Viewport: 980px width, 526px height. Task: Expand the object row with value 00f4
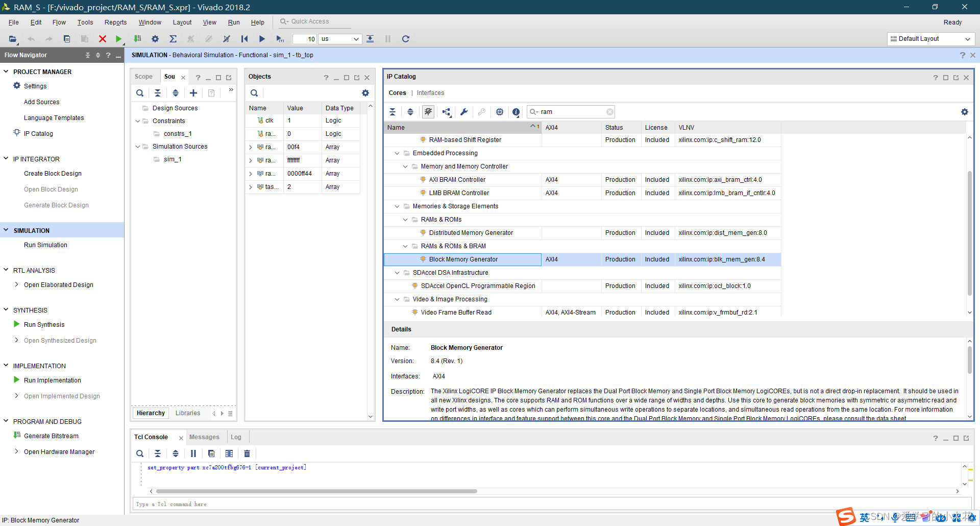click(x=251, y=147)
